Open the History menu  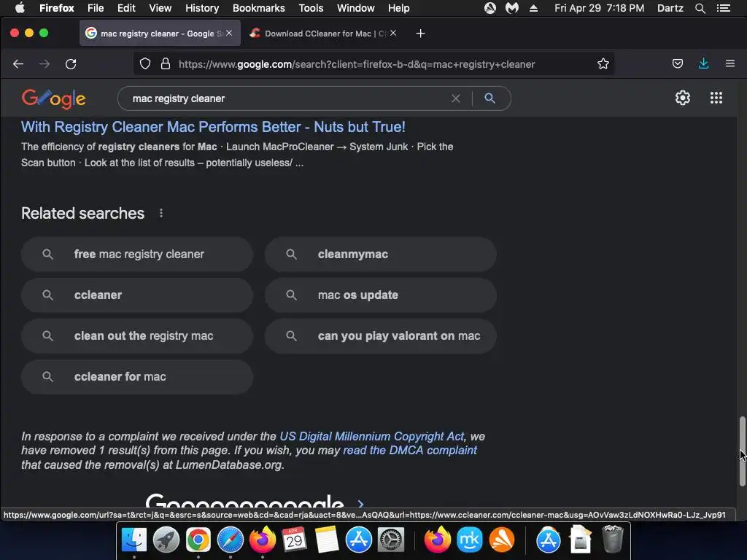pos(202,8)
